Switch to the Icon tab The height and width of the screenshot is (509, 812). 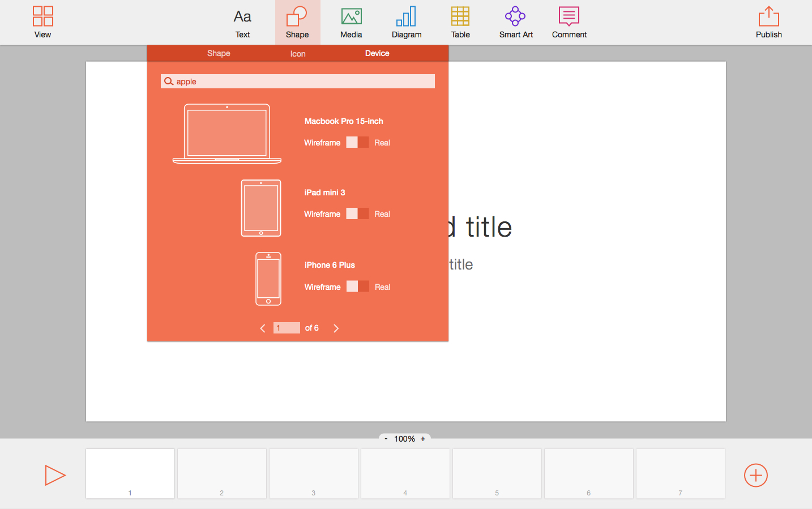pyautogui.click(x=298, y=54)
